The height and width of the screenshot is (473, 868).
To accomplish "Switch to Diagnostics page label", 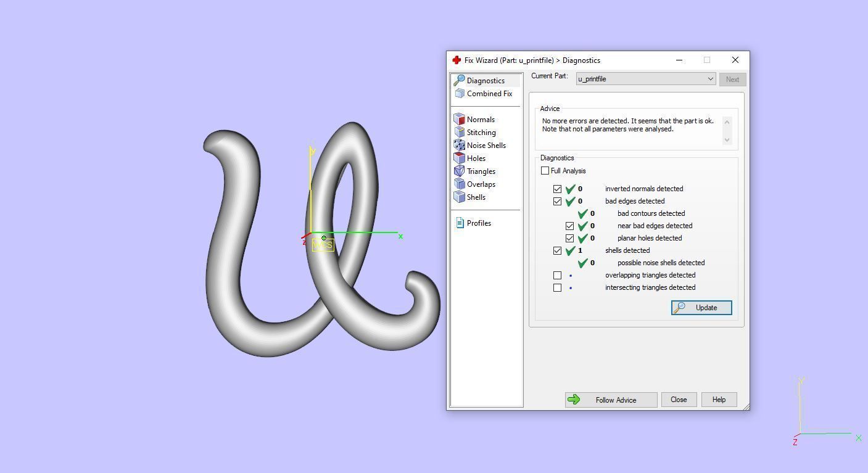I will tap(486, 81).
